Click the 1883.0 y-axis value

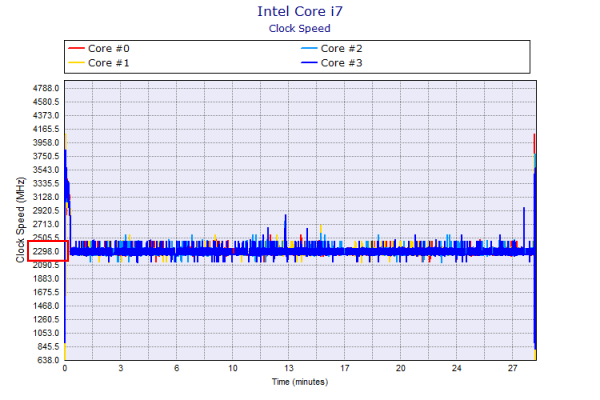[46, 279]
